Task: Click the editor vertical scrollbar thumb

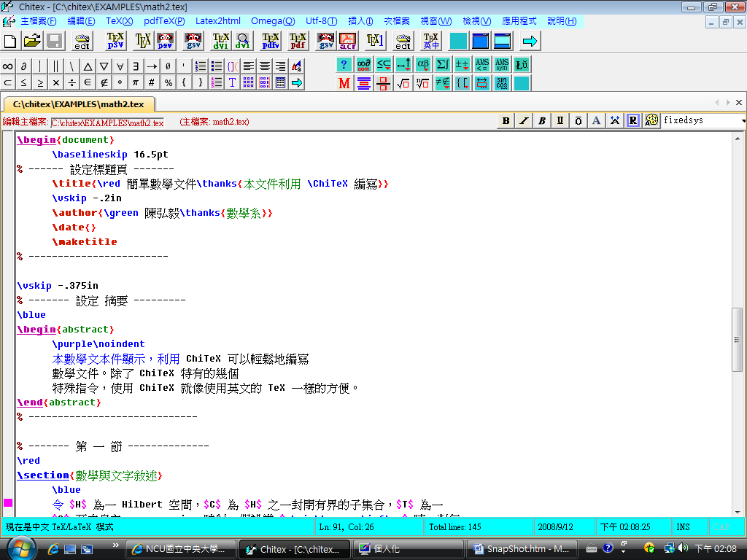Action: click(737, 340)
